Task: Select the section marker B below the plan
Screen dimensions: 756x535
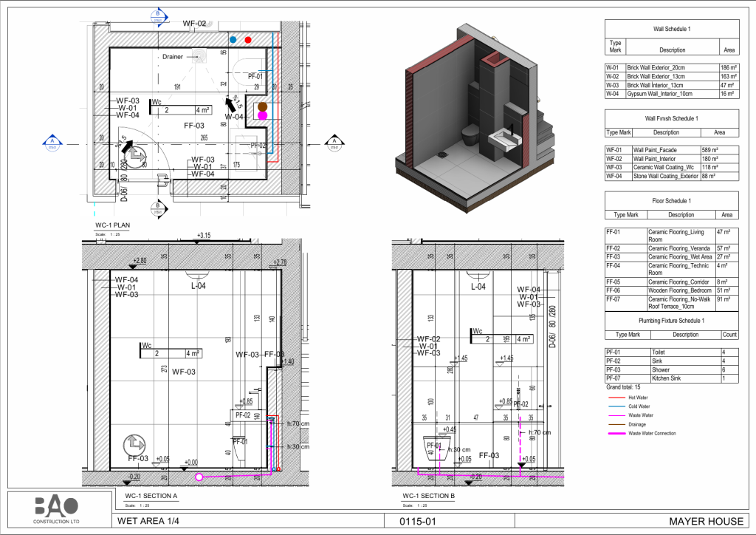Action: click(x=159, y=208)
